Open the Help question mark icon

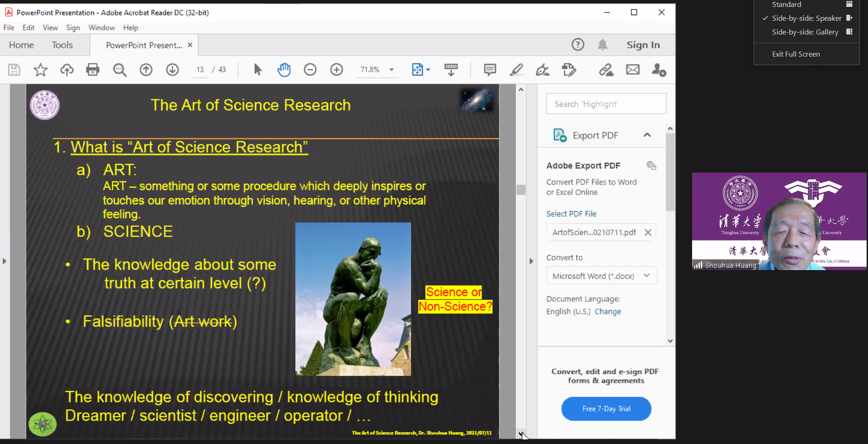coord(578,45)
